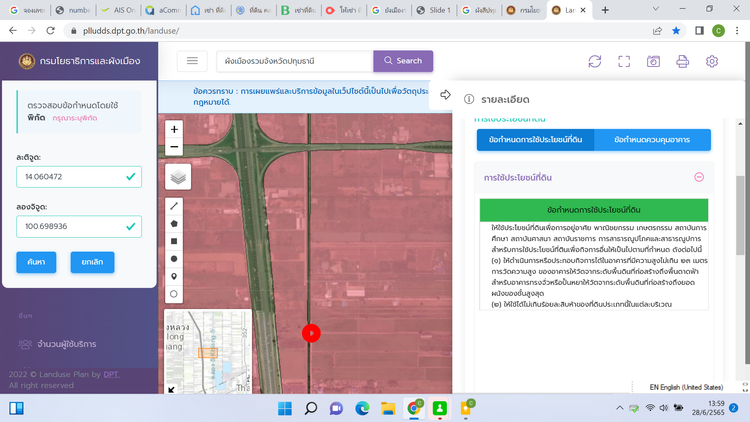Toggle fullscreen map view
Viewport: 750px width, 422px height.
tap(624, 61)
